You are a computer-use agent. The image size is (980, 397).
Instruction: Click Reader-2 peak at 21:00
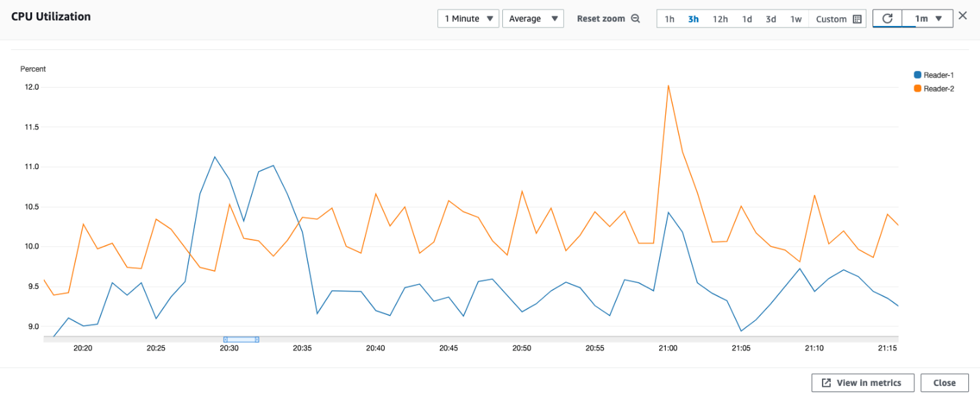click(668, 86)
